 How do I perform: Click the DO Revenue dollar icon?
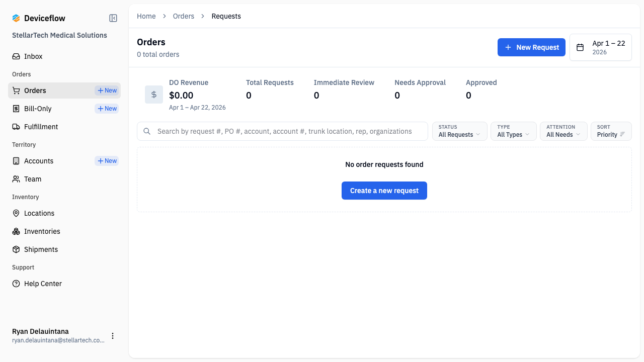[x=154, y=95]
